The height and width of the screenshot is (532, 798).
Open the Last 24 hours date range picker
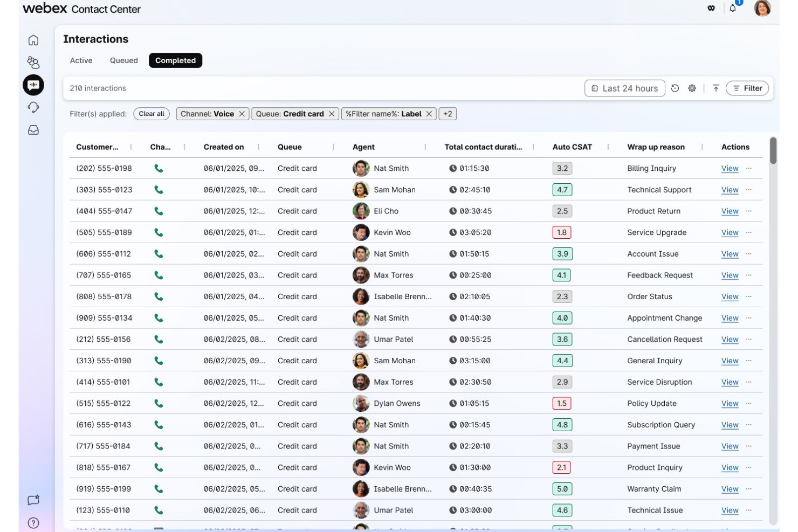click(x=624, y=88)
